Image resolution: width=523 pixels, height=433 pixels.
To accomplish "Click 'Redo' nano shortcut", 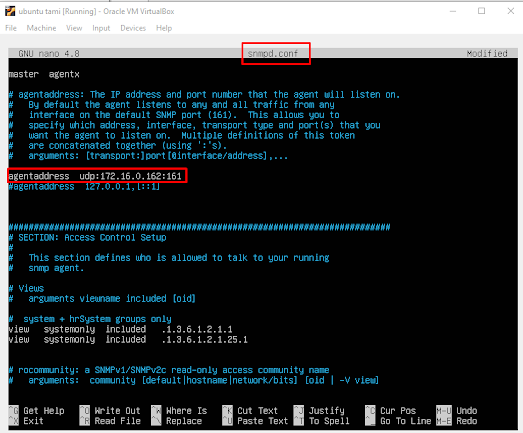I will (457, 421).
